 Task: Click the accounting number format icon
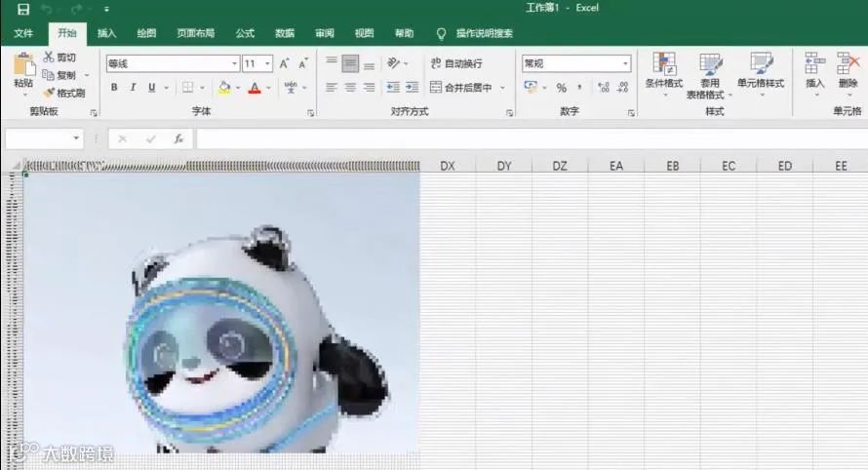[x=531, y=88]
